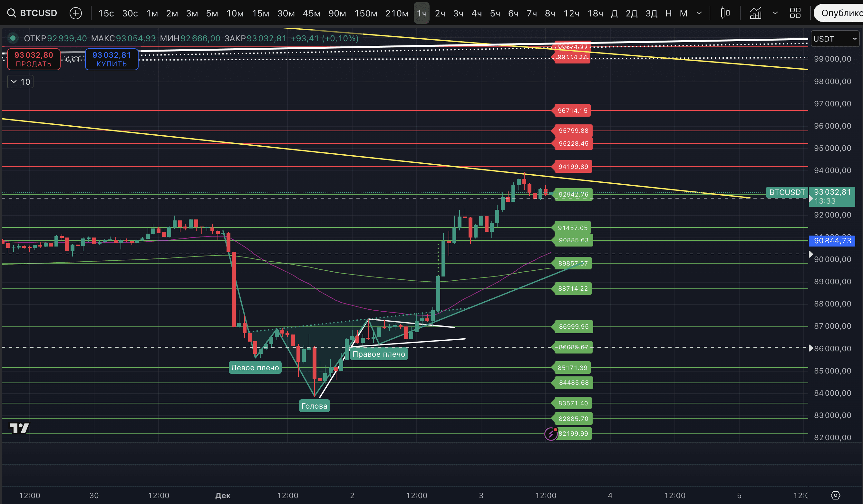Select the 15м timeframe
Viewport: 863px width, 504px height.
click(260, 13)
